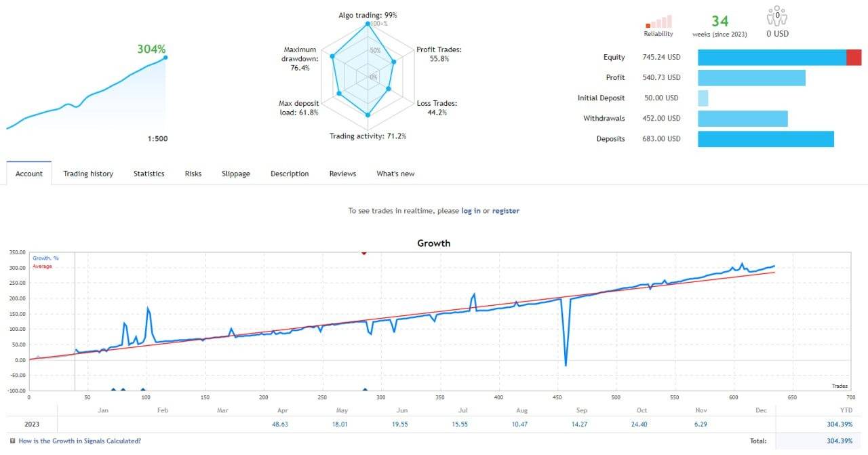Image resolution: width=868 pixels, height=455 pixels.
Task: Click the Deposits amount bar
Action: (x=765, y=138)
